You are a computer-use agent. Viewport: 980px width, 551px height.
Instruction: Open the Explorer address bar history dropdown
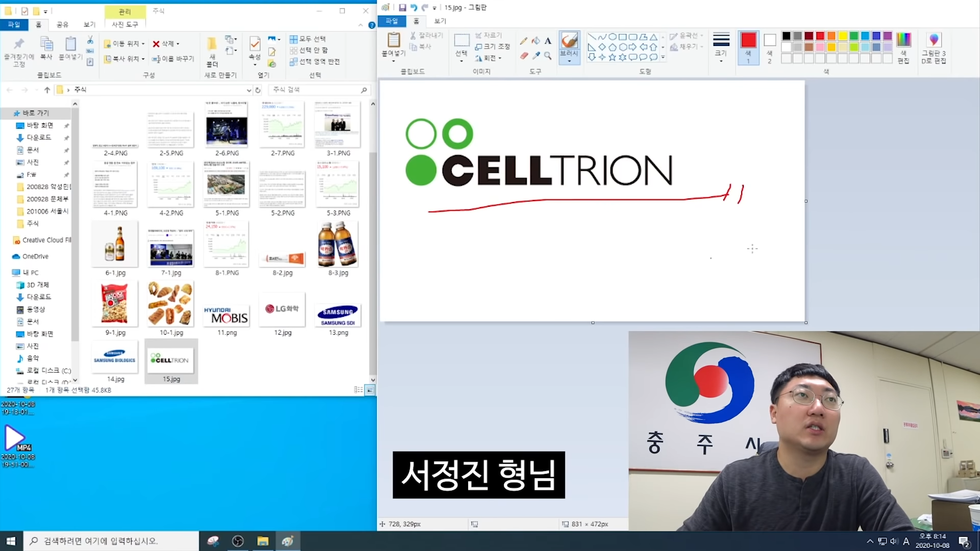point(249,90)
